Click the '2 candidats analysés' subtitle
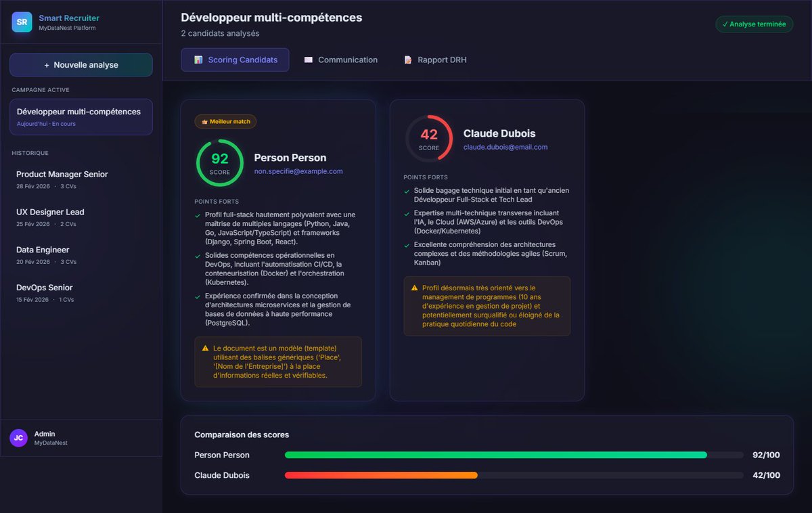The height and width of the screenshot is (513, 812). [x=220, y=33]
